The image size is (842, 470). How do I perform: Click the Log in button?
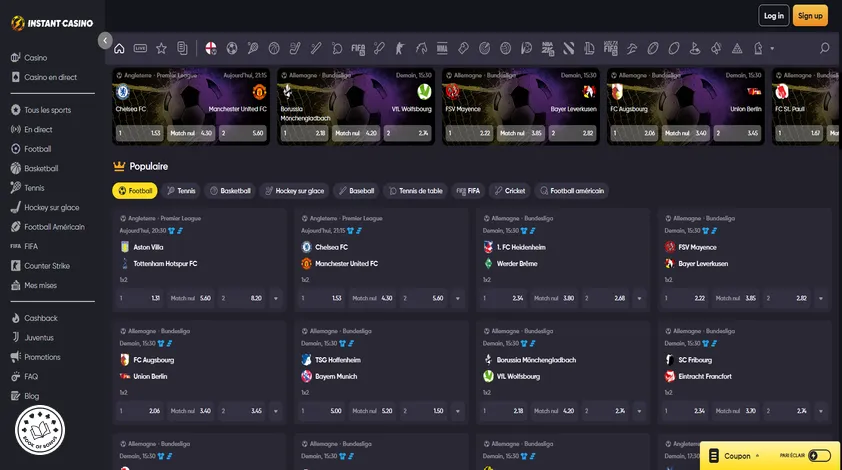point(774,16)
